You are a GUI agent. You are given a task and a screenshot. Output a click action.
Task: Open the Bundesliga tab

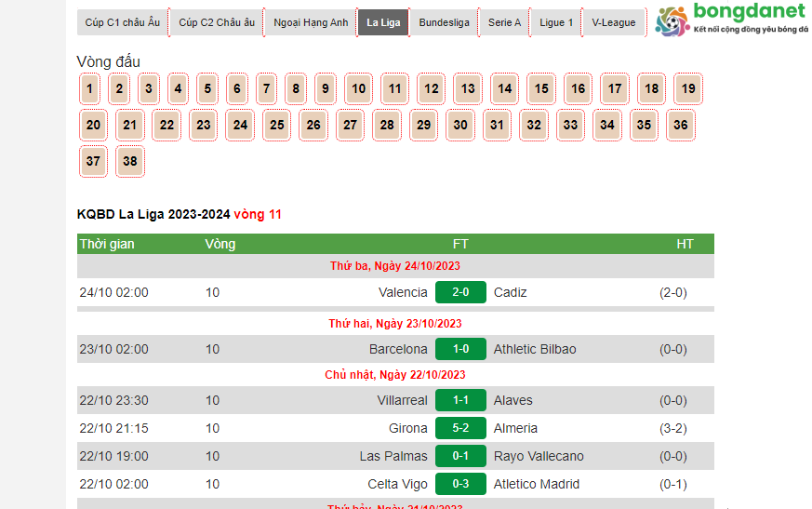(x=444, y=22)
